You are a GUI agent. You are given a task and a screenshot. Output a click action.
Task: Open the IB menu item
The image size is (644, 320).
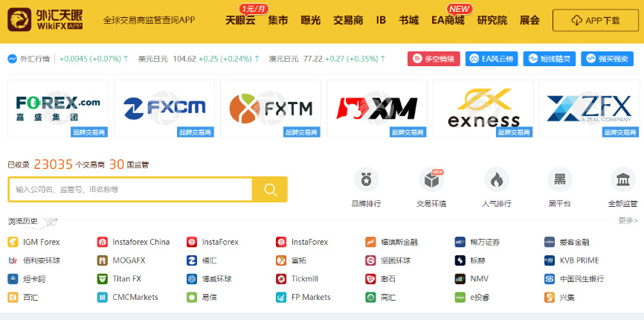tap(381, 20)
